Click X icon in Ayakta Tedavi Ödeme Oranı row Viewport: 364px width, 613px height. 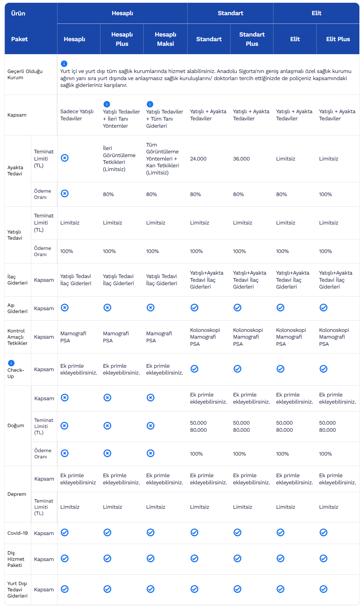click(x=65, y=194)
